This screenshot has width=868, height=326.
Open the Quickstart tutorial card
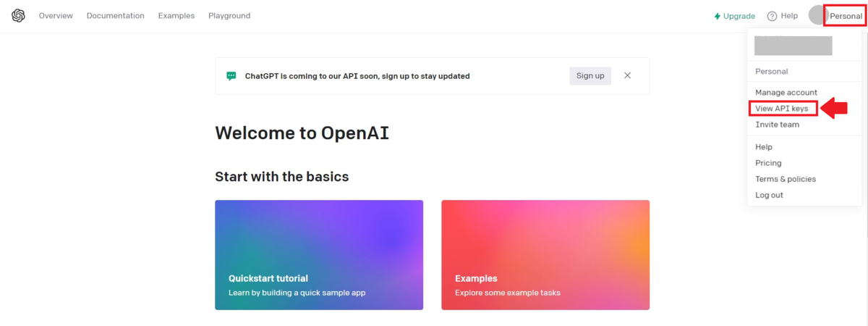coord(319,255)
